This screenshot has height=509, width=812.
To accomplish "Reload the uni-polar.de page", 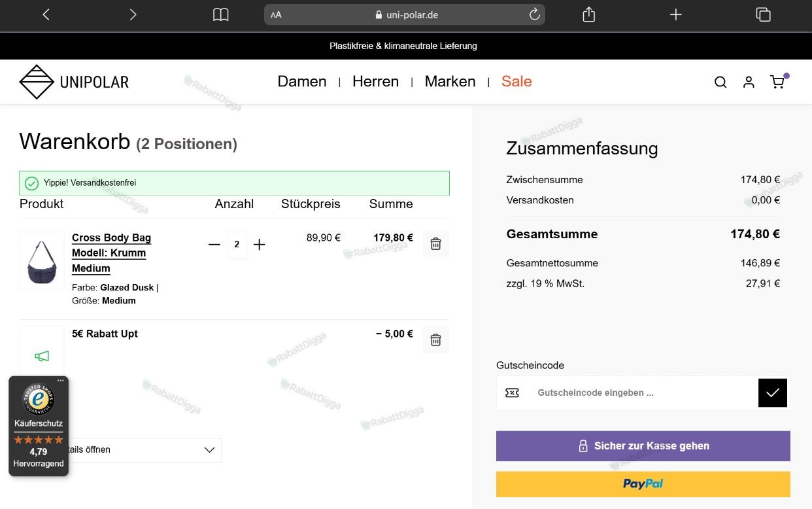I will tap(534, 14).
